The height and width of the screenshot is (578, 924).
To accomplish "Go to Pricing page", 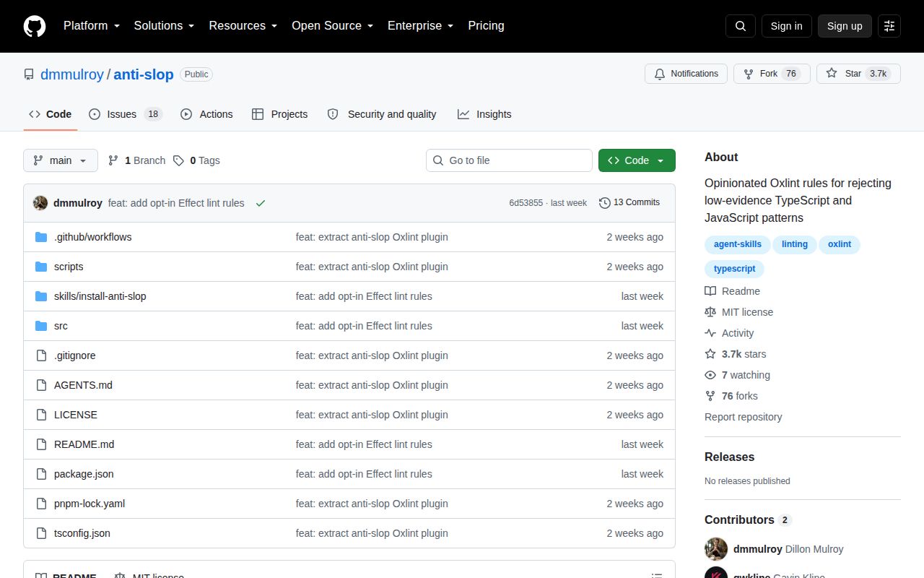I will click(x=486, y=26).
